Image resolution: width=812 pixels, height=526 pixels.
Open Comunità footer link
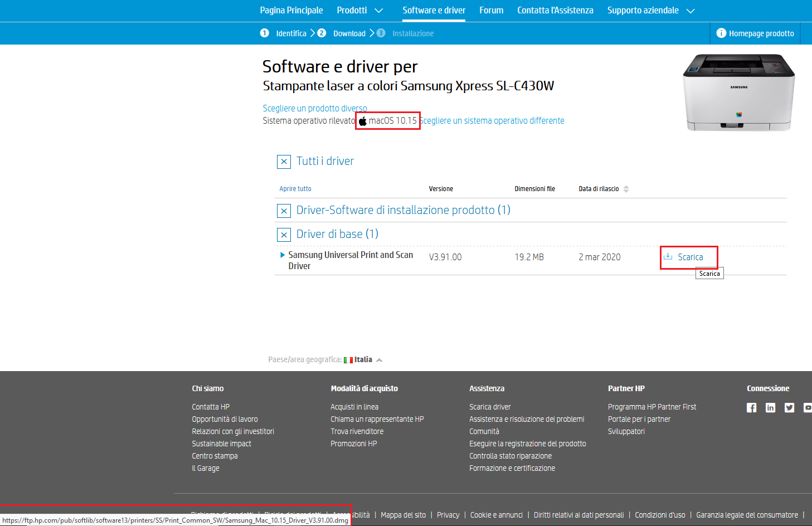pyautogui.click(x=484, y=431)
